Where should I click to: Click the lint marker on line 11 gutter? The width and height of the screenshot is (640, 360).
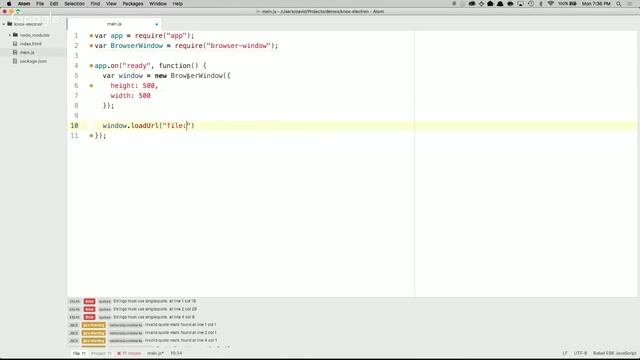click(91, 136)
